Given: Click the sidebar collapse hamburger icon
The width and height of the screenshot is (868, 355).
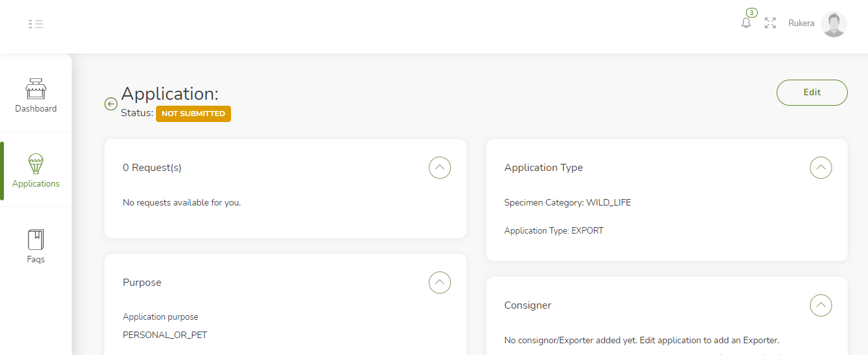Looking at the screenshot, I should [36, 24].
